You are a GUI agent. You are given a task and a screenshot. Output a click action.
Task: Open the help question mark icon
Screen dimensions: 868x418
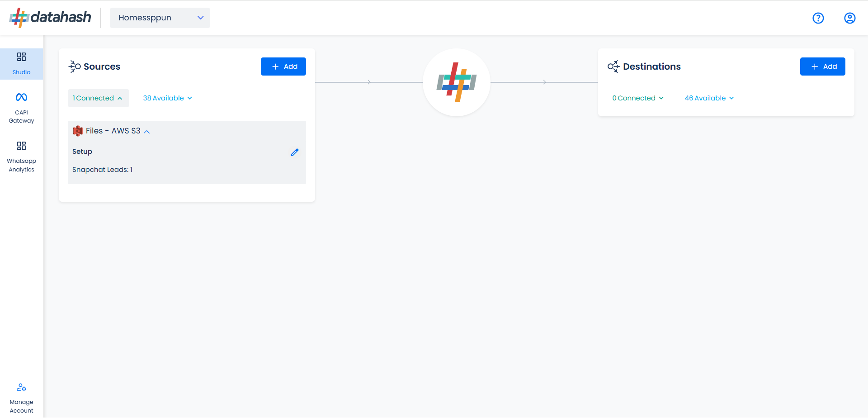(818, 18)
